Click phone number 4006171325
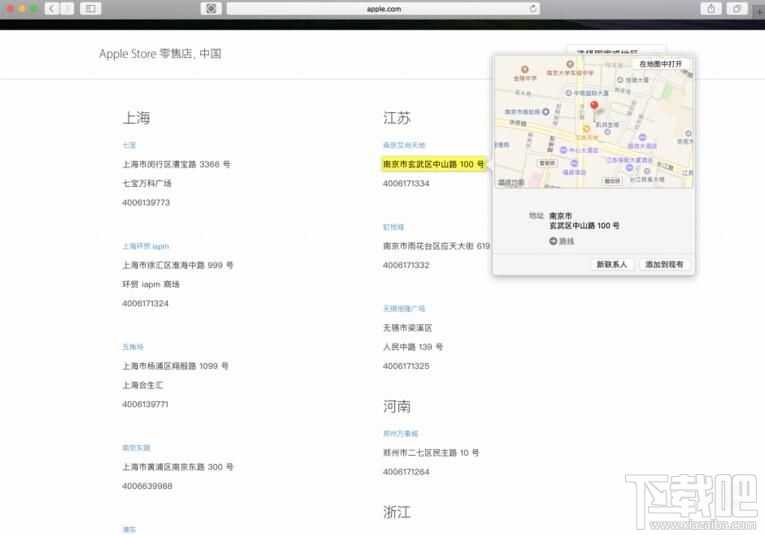The height and width of the screenshot is (535, 765). [406, 366]
